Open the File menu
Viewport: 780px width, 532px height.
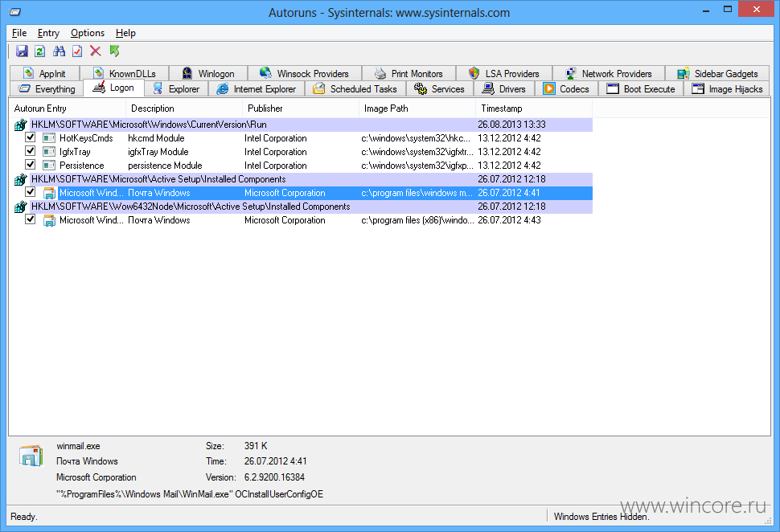tap(19, 33)
